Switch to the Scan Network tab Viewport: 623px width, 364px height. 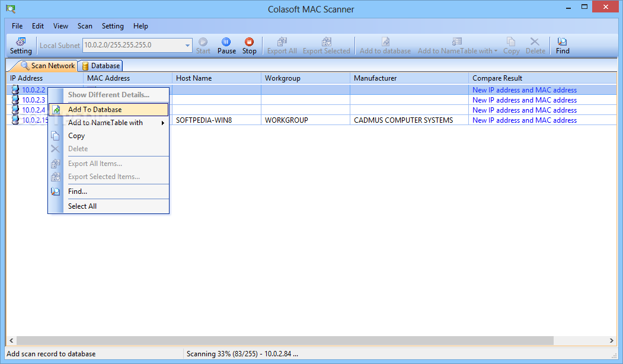47,66
